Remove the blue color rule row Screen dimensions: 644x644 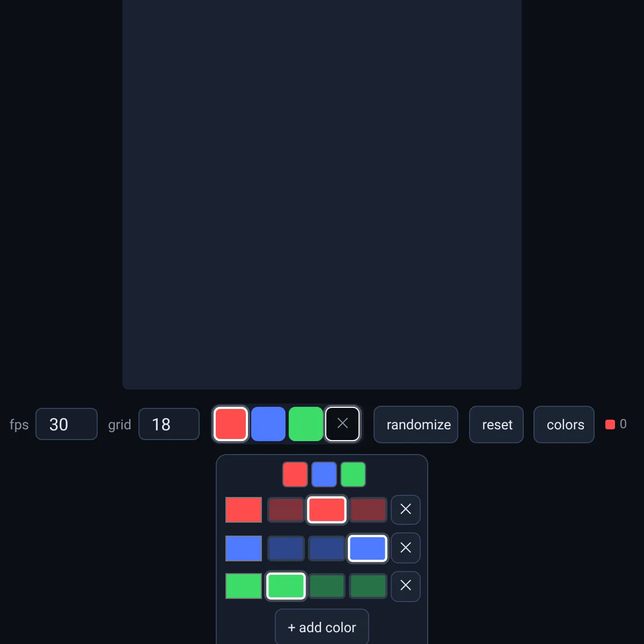[x=406, y=548]
